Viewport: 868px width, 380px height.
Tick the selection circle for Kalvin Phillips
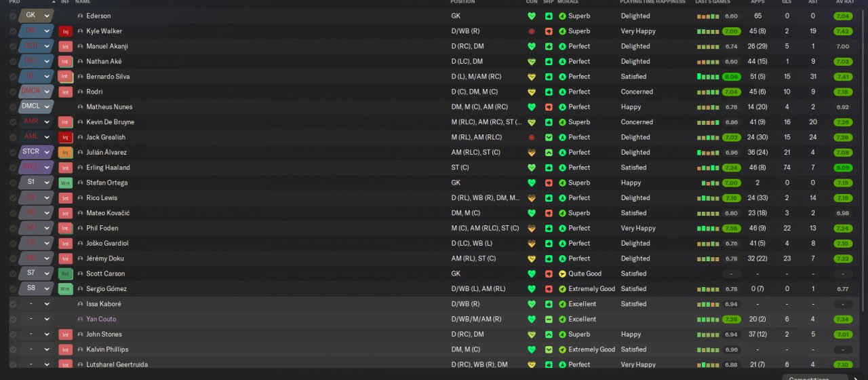point(13,349)
